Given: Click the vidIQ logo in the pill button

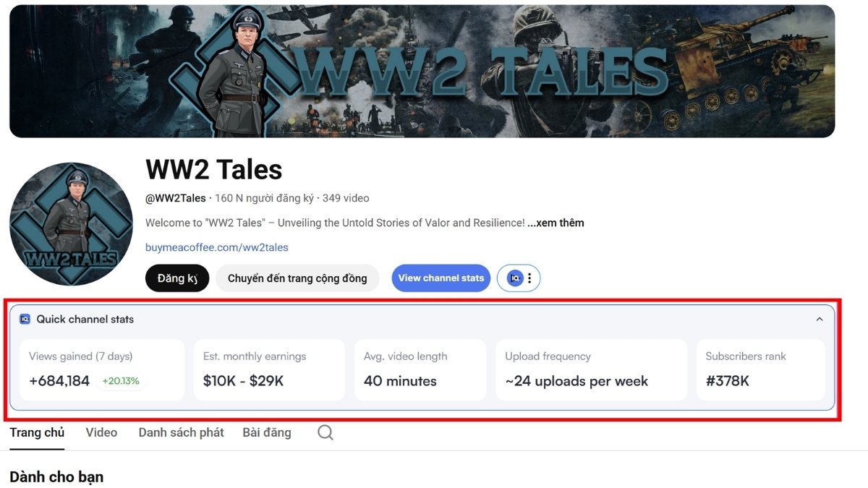Looking at the screenshot, I should (514, 278).
